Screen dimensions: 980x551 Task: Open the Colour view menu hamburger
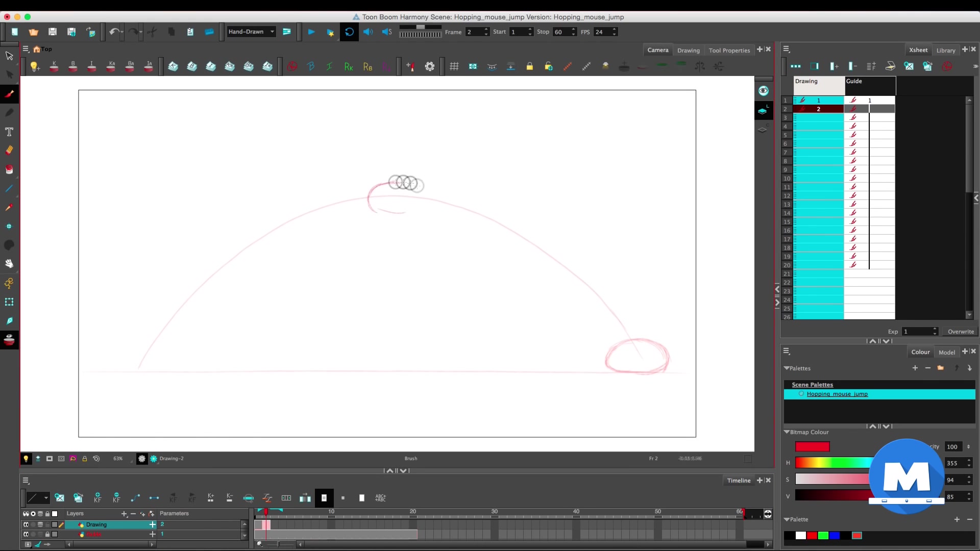(x=787, y=351)
